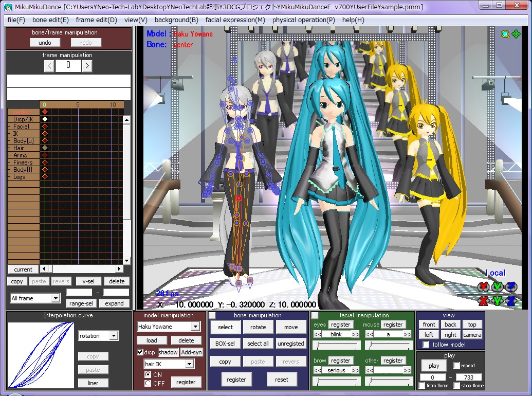Click the play button
532x396 pixels.
coord(434,366)
